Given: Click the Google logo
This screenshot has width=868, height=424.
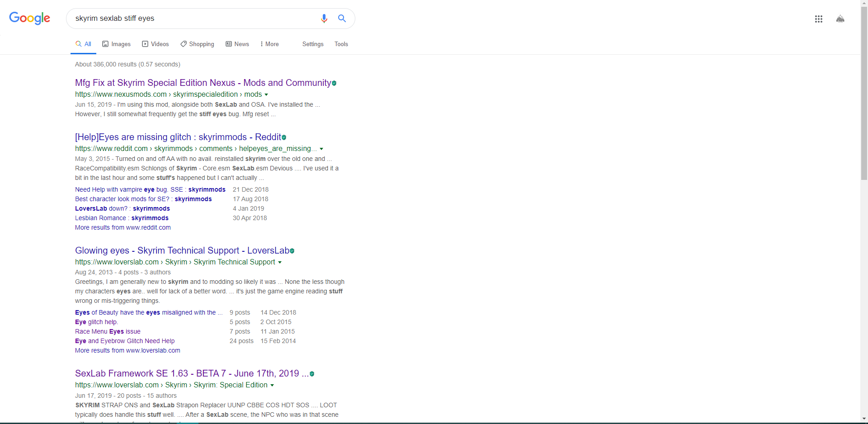Looking at the screenshot, I should [30, 18].
